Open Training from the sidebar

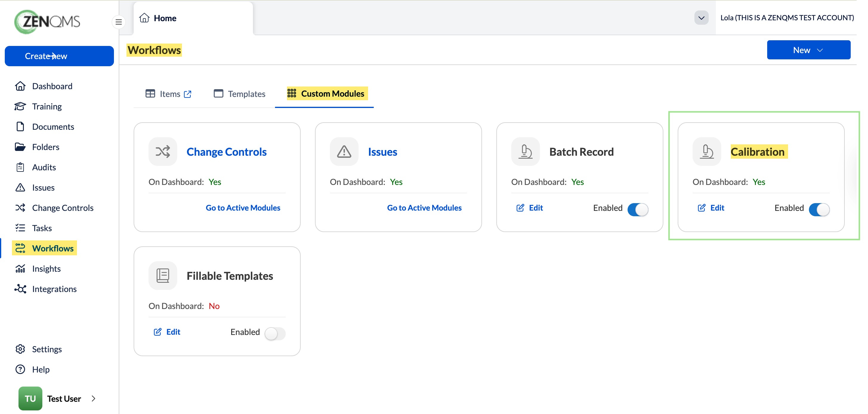click(47, 106)
